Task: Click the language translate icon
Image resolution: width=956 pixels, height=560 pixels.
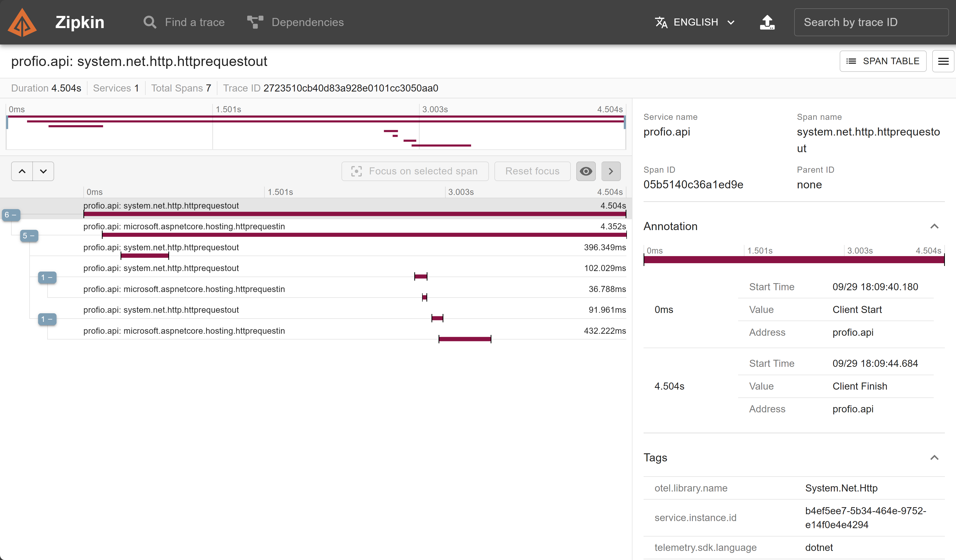Action: (x=661, y=23)
